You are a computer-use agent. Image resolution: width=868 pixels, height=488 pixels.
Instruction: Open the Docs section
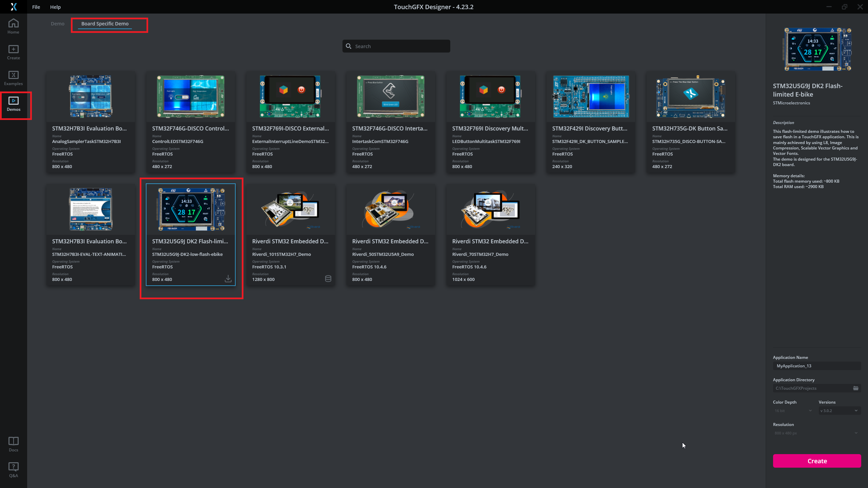tap(13, 443)
